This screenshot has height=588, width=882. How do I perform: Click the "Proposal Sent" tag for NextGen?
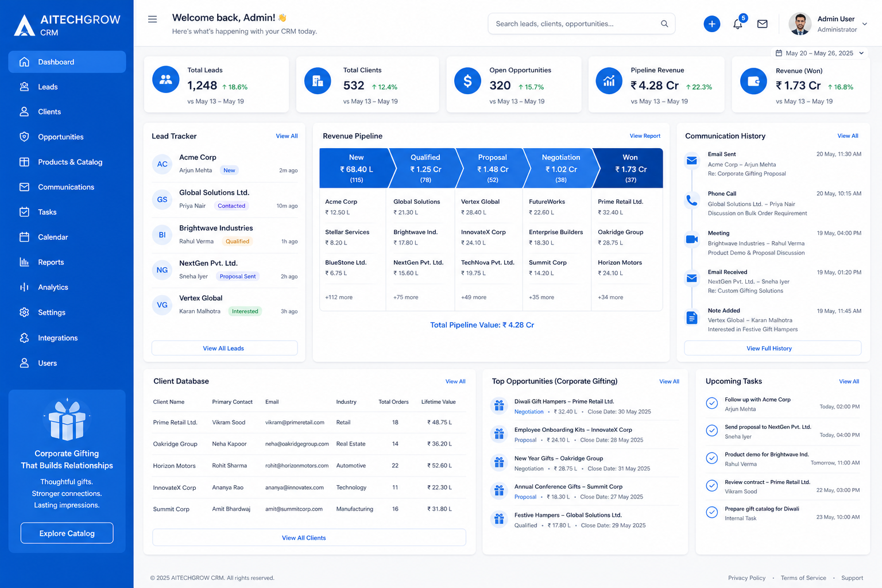point(238,276)
